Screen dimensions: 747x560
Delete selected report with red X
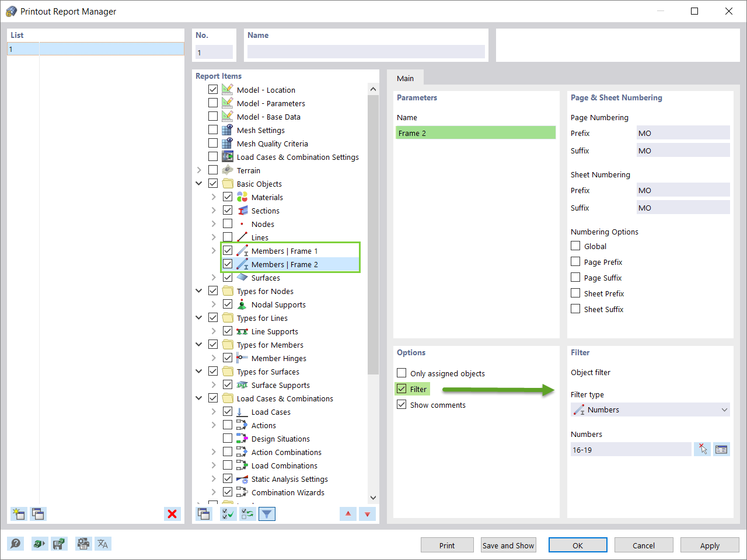(x=172, y=514)
